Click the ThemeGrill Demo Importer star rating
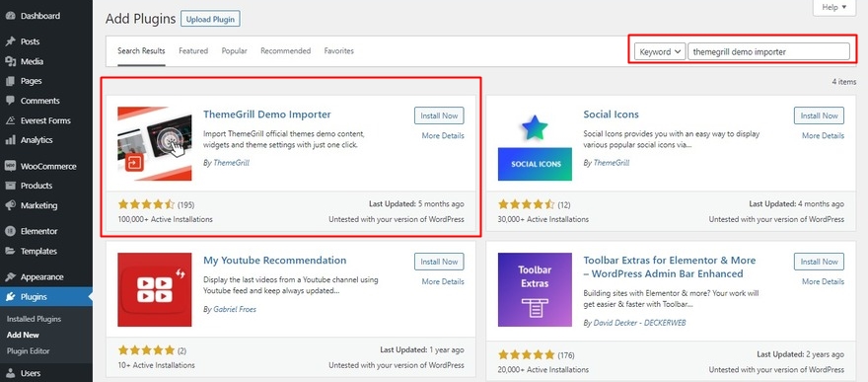 (146, 204)
